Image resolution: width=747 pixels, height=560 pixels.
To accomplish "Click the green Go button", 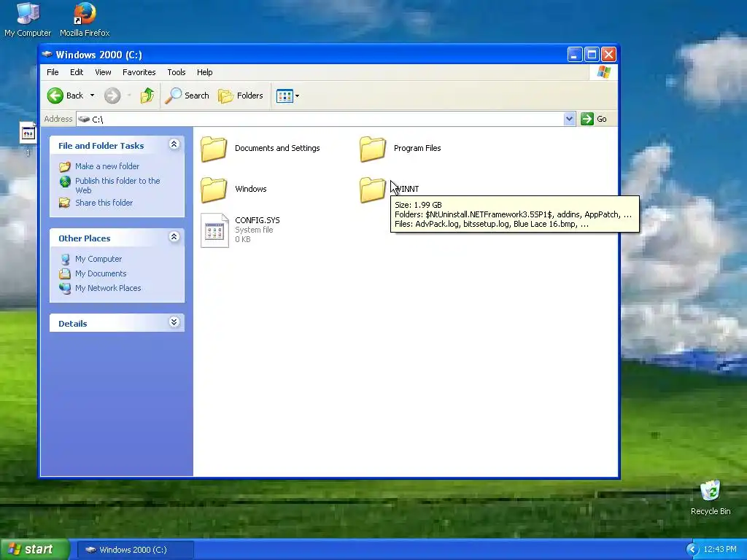I will coord(594,119).
